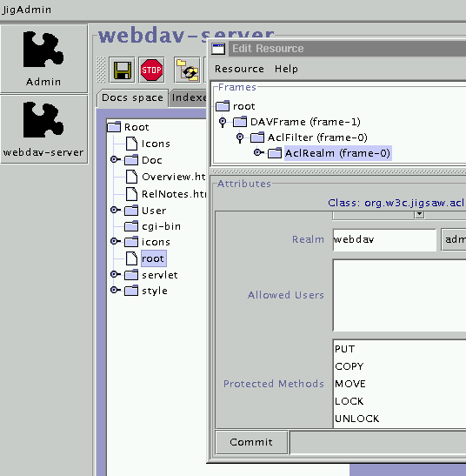Screen dimensions: 466x476
Task: Click the RelNotes file icon
Action: [x=131, y=194]
